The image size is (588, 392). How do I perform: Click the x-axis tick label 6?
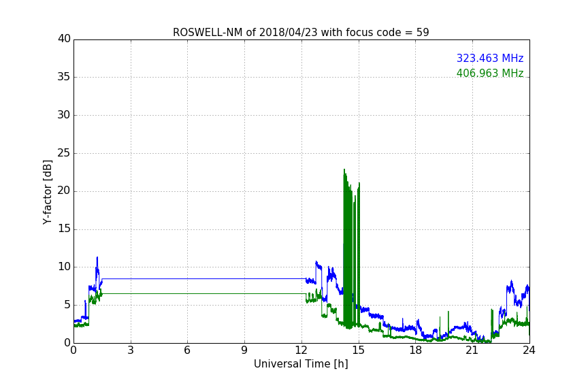(x=187, y=350)
